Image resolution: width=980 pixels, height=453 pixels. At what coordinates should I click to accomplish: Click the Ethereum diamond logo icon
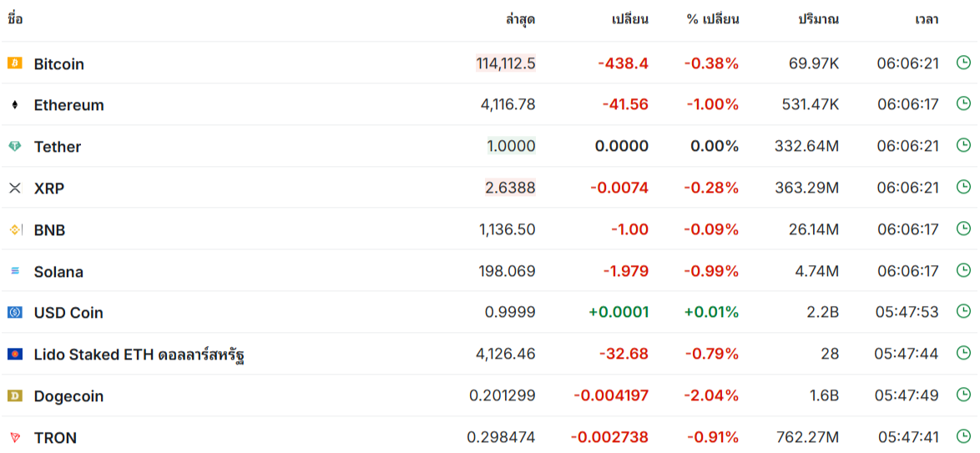click(14, 105)
